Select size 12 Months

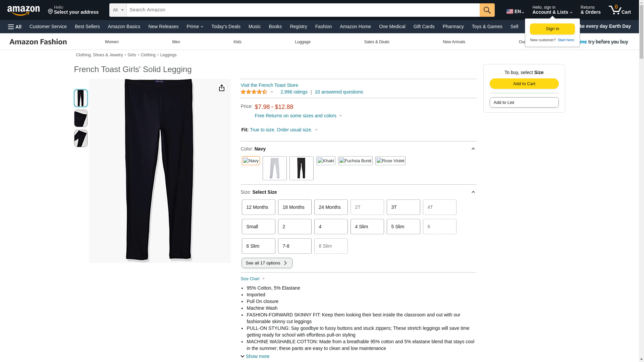(259, 207)
